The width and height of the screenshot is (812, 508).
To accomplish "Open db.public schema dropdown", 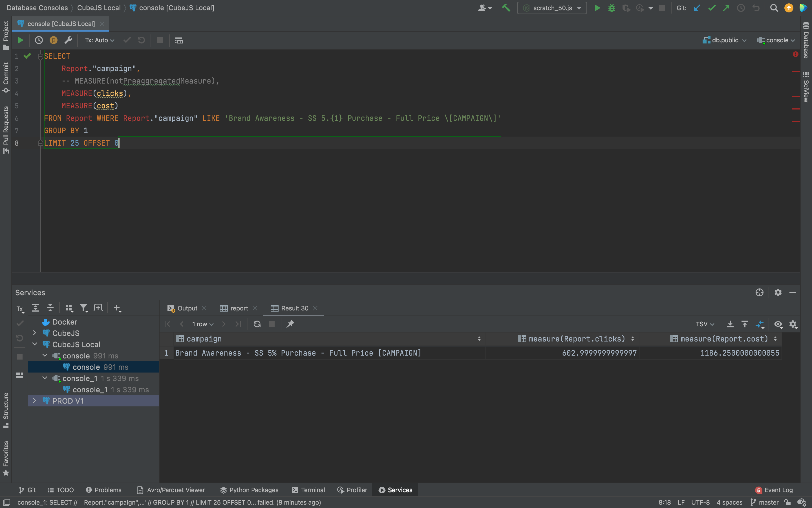I will [724, 40].
